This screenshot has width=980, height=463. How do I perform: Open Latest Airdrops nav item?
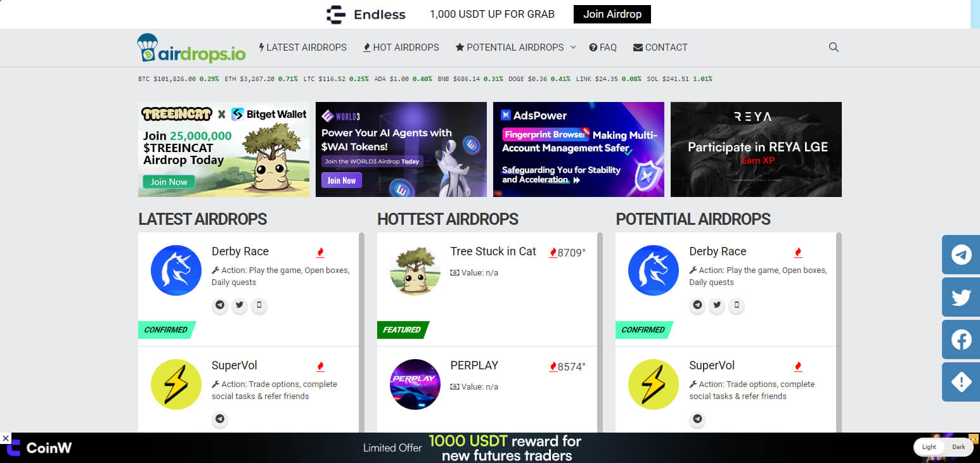pos(303,48)
